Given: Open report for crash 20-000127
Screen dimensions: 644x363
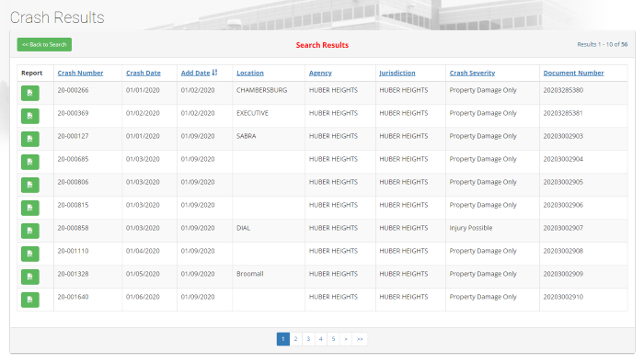Looking at the screenshot, I should coord(30,139).
